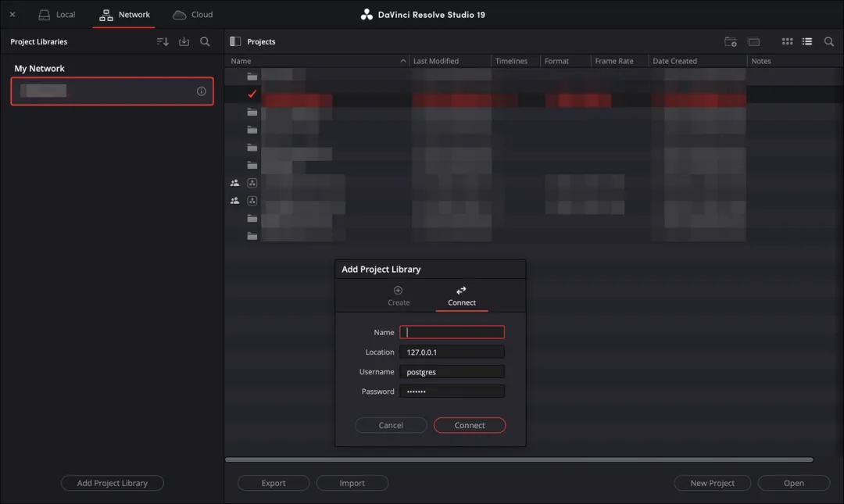Viewport: 844px width, 504px height.
Task: Click the Format column header
Action: [x=565, y=61]
